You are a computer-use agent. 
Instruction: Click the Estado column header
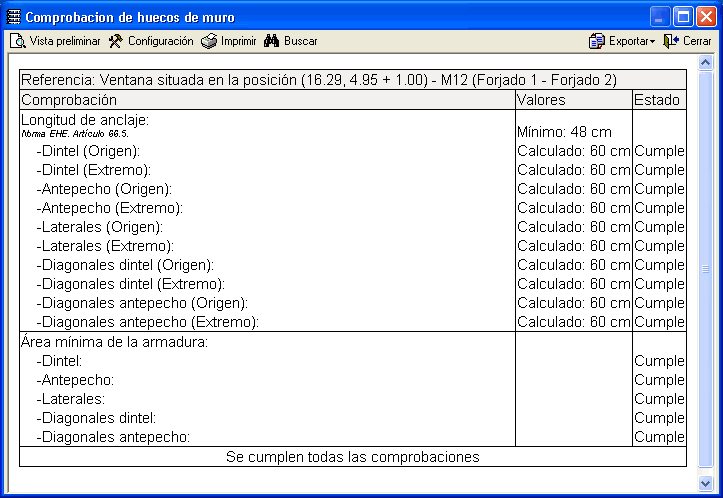pos(657,100)
